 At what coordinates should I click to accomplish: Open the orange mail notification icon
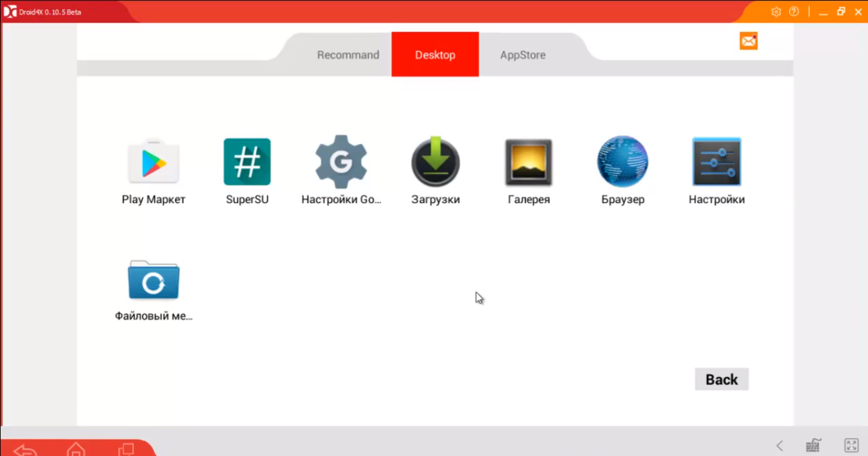click(748, 41)
